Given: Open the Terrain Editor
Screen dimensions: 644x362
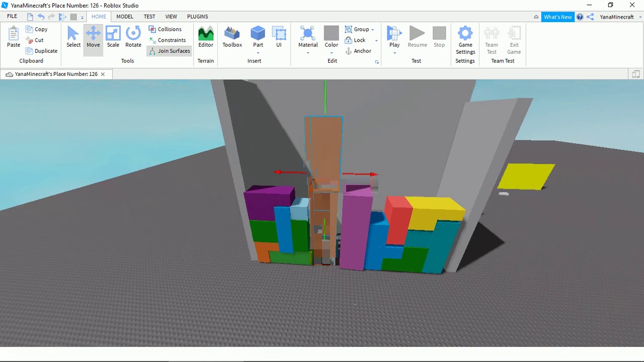Looking at the screenshot, I should (205, 38).
